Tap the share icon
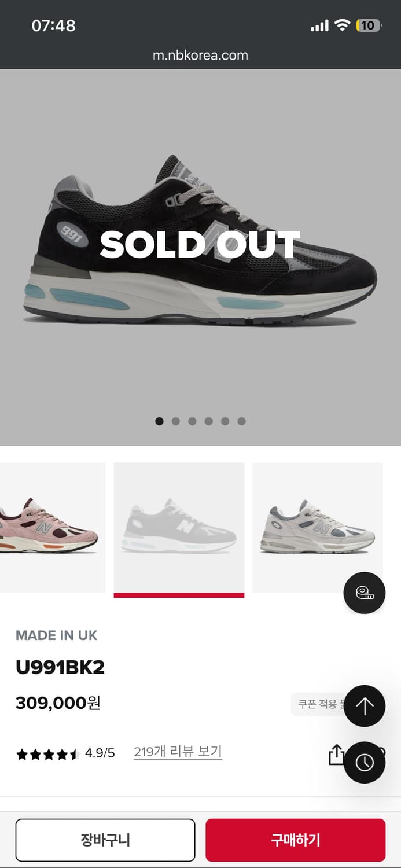Viewport: 401px width, 868px height. (x=336, y=754)
